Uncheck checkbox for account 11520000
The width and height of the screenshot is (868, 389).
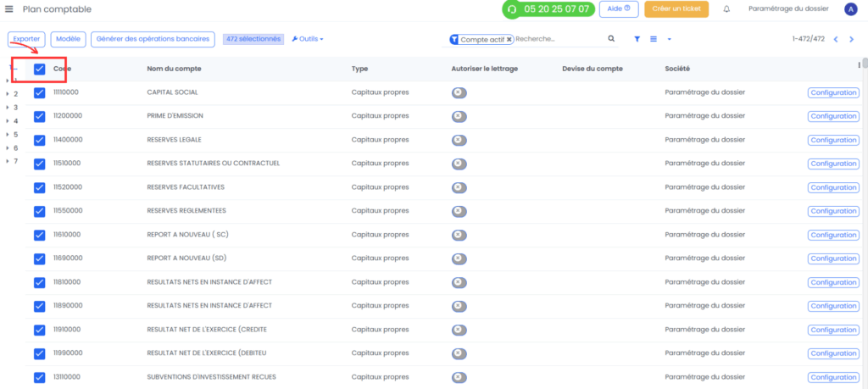39,187
